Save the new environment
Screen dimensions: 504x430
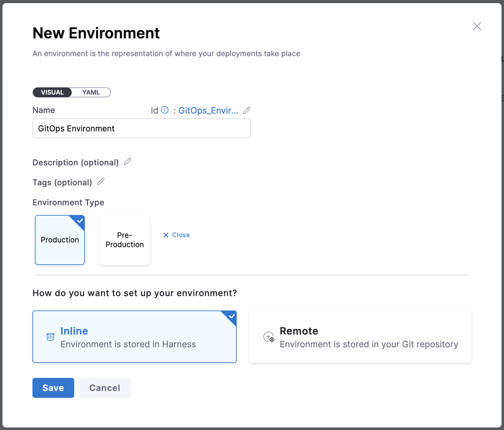point(53,388)
